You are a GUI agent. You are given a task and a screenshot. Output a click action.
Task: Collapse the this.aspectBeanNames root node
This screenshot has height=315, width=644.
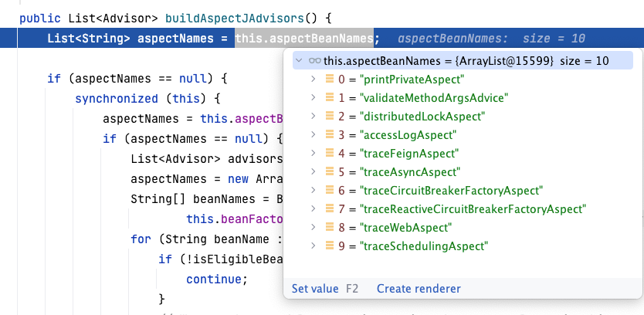click(299, 60)
